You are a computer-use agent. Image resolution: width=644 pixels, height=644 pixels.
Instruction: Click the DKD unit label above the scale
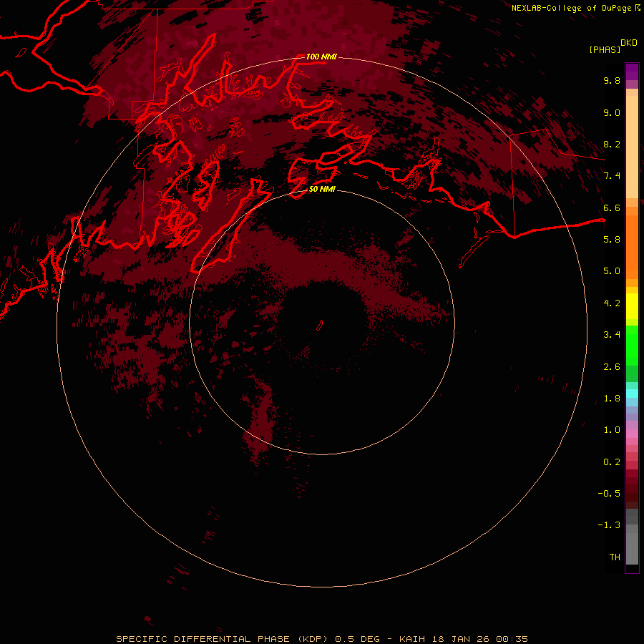tap(629, 43)
